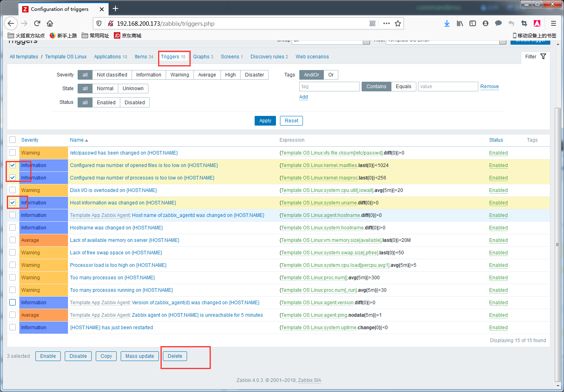Check the Disk I/O is overloaded row checkbox
Image resolution: width=564 pixels, height=392 pixels.
click(x=12, y=190)
